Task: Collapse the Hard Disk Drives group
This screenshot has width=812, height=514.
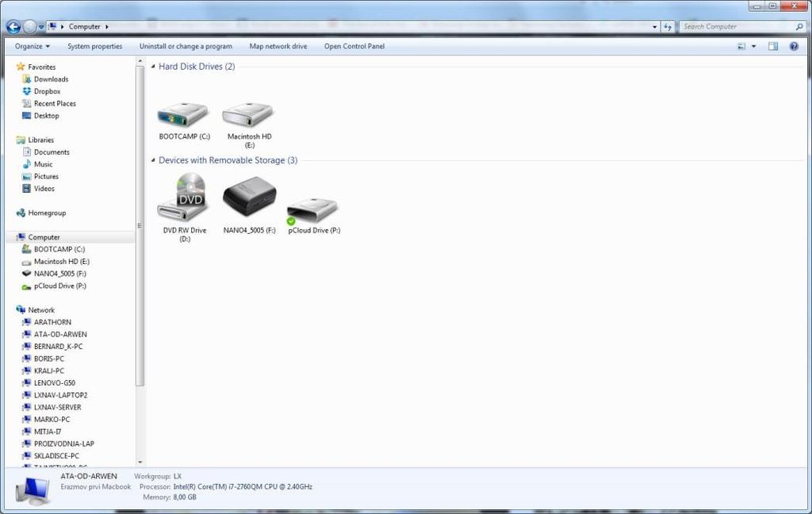Action: [x=153, y=67]
